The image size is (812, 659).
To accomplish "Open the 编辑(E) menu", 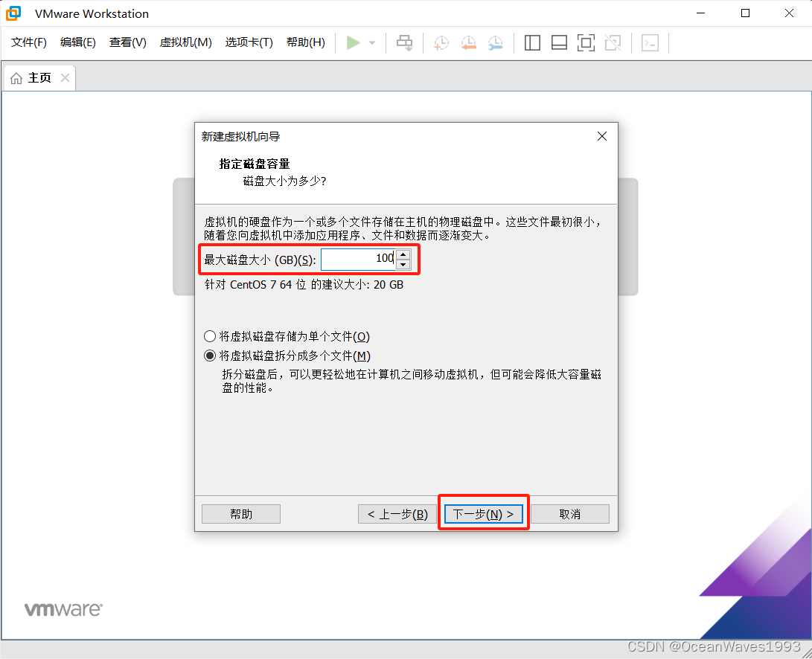I will (77, 42).
